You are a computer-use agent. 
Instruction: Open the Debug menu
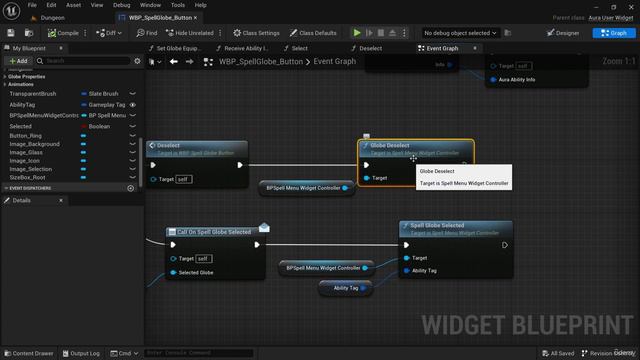point(121,5)
